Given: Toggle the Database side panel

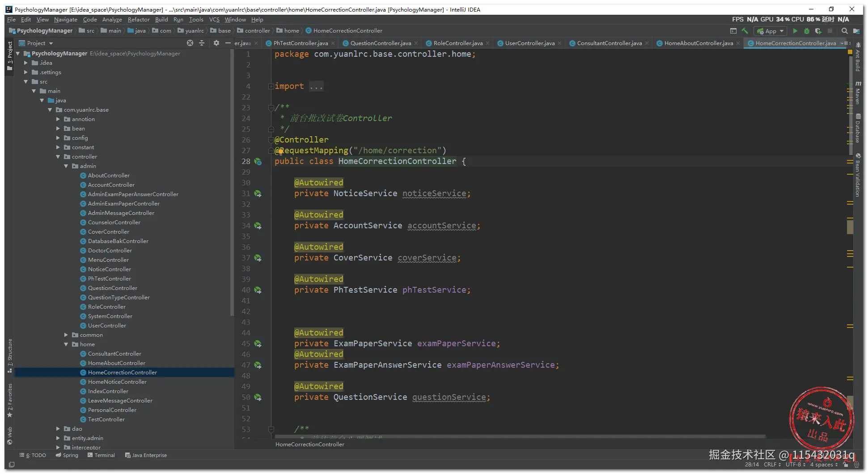Looking at the screenshot, I should 858,128.
